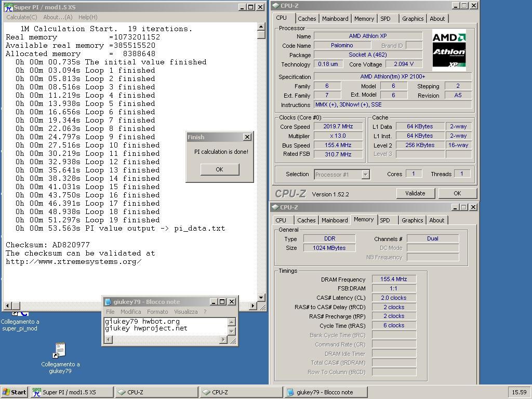Open the File menu in Blocco note
The height and width of the screenshot is (399, 532).
click(x=110, y=312)
